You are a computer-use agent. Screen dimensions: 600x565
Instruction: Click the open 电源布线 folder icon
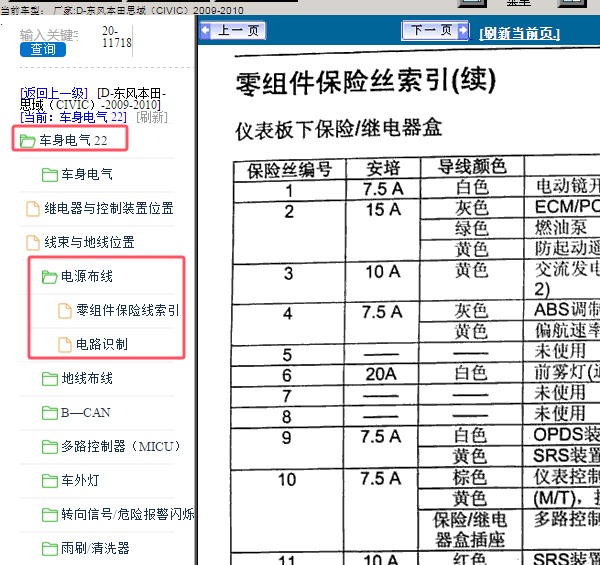click(x=50, y=277)
